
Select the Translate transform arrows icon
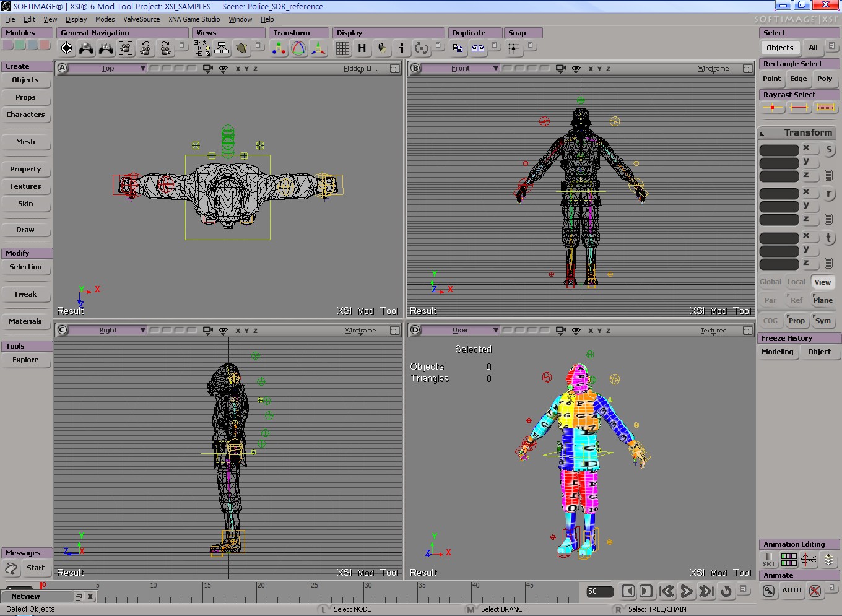tap(318, 48)
